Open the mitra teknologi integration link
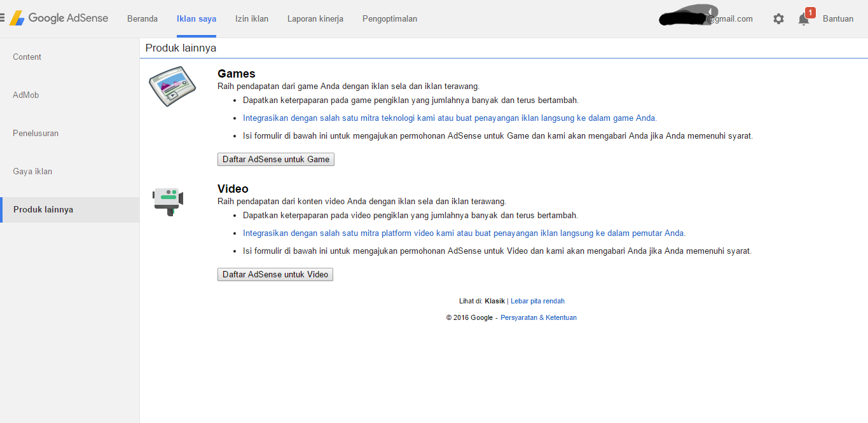Viewport: 868px width, 423px height. pos(450,118)
